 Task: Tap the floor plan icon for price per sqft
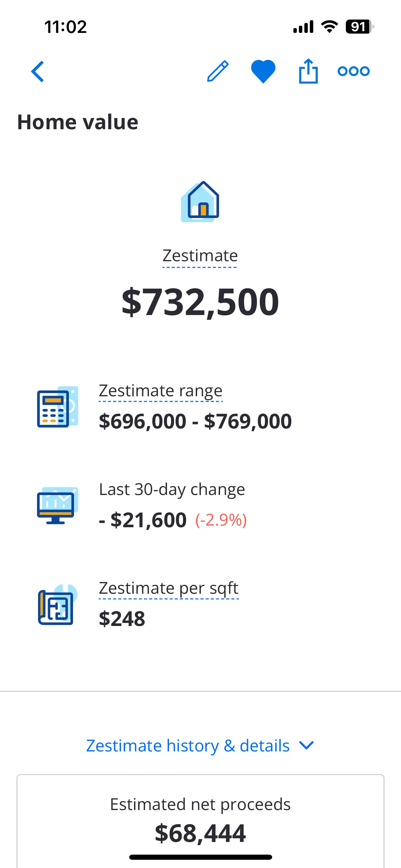click(x=58, y=604)
